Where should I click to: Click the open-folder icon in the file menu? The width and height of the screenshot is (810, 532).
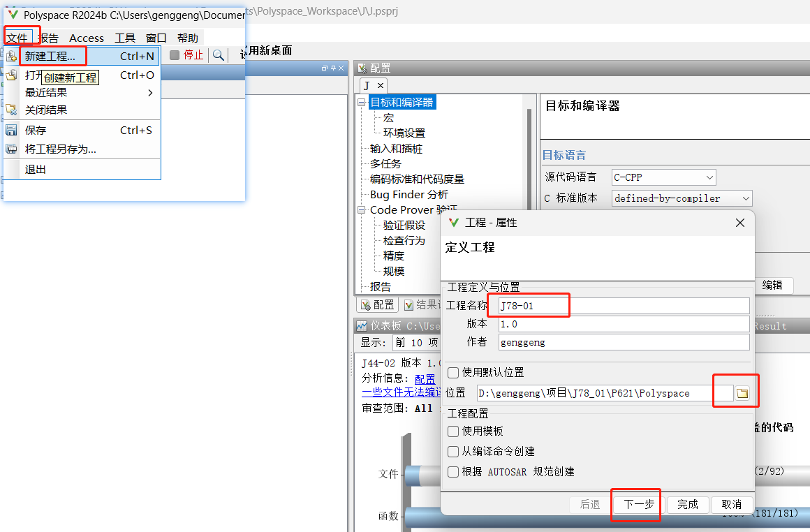(11, 75)
